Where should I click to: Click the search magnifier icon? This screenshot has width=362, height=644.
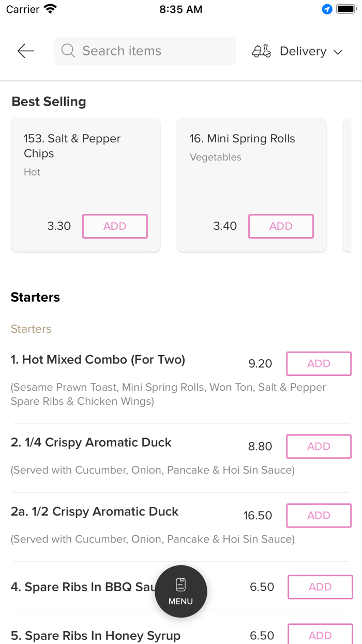point(68,51)
